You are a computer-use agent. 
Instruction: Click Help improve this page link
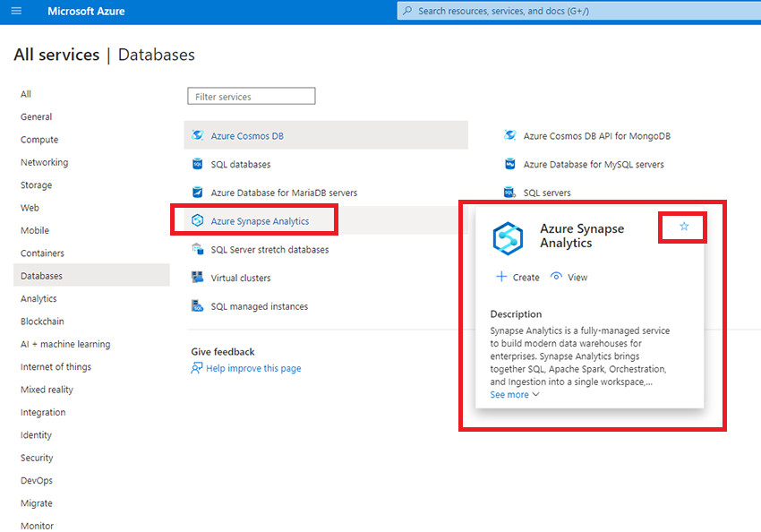point(253,368)
